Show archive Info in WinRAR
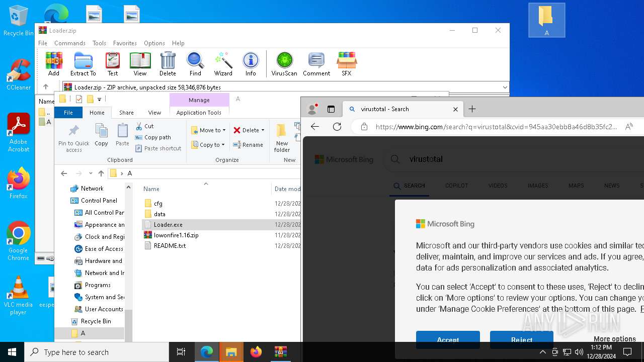644x362 pixels. pyautogui.click(x=251, y=64)
